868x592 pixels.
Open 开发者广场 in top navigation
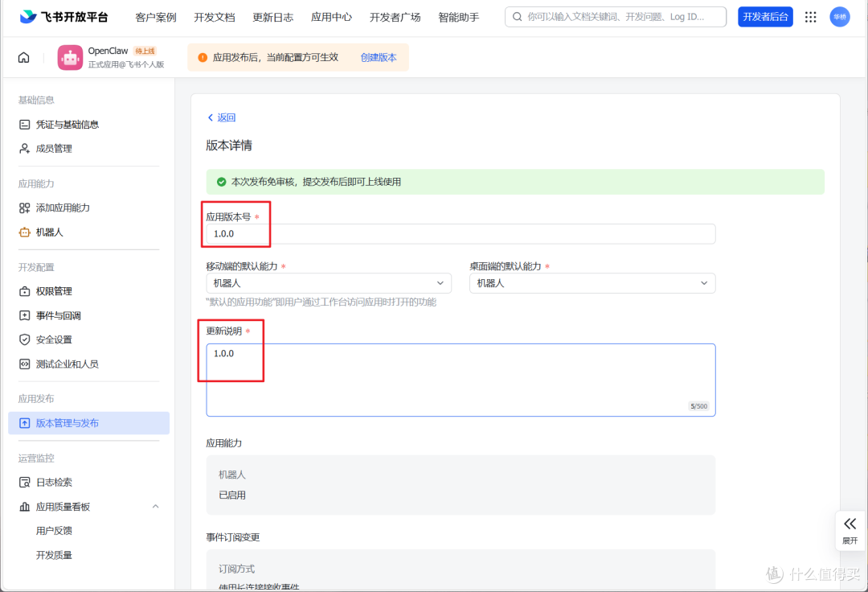click(x=395, y=17)
